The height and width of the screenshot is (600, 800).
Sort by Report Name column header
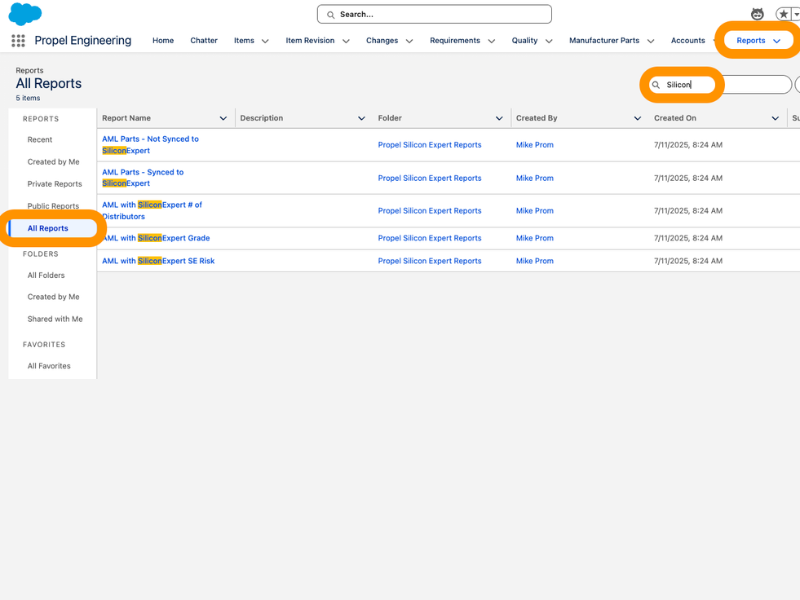126,118
